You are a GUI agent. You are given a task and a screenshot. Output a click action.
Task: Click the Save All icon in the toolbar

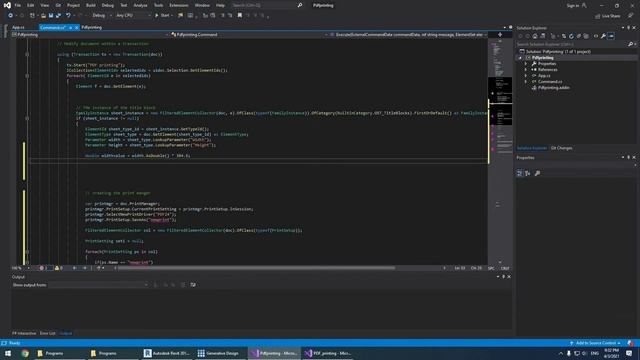pos(58,16)
